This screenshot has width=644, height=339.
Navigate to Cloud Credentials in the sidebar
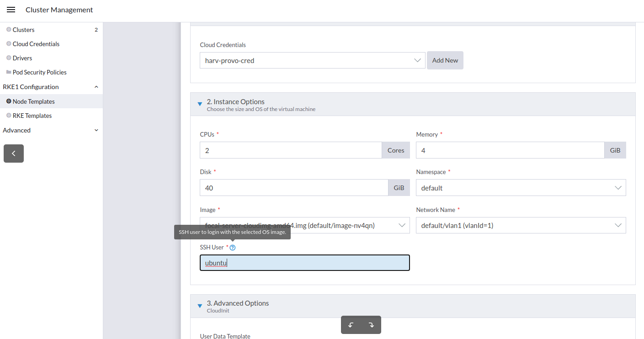pos(36,43)
